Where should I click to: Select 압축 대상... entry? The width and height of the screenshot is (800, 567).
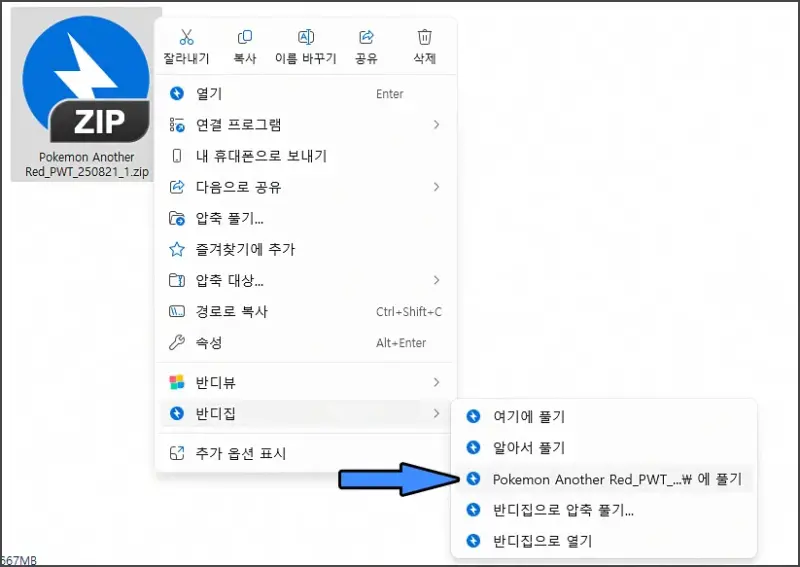306,280
